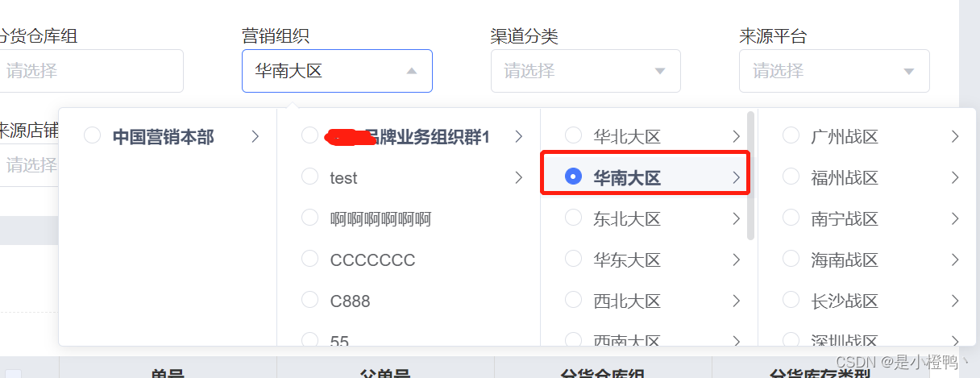This screenshot has width=980, height=378.
Task: Select the test radio button
Action: [x=309, y=176]
